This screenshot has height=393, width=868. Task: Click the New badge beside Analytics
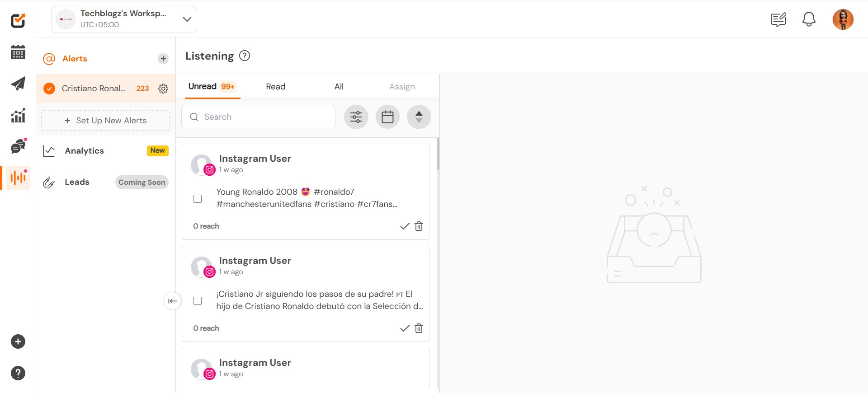157,150
